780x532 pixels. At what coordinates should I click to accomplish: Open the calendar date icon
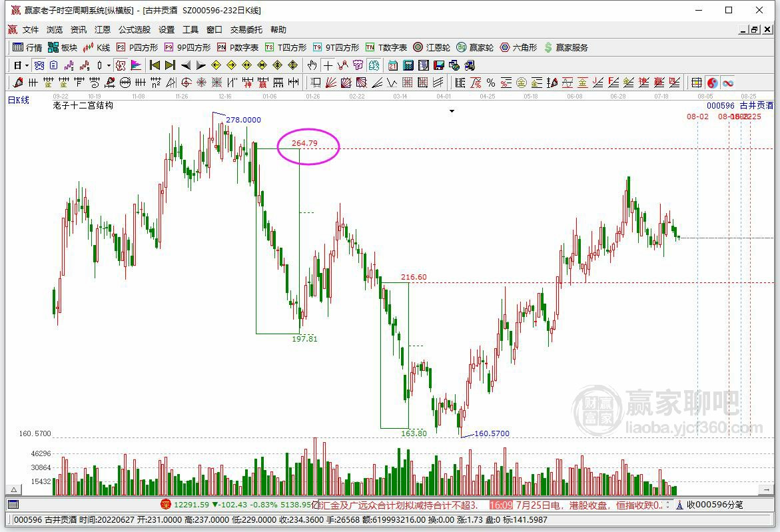click(x=393, y=65)
